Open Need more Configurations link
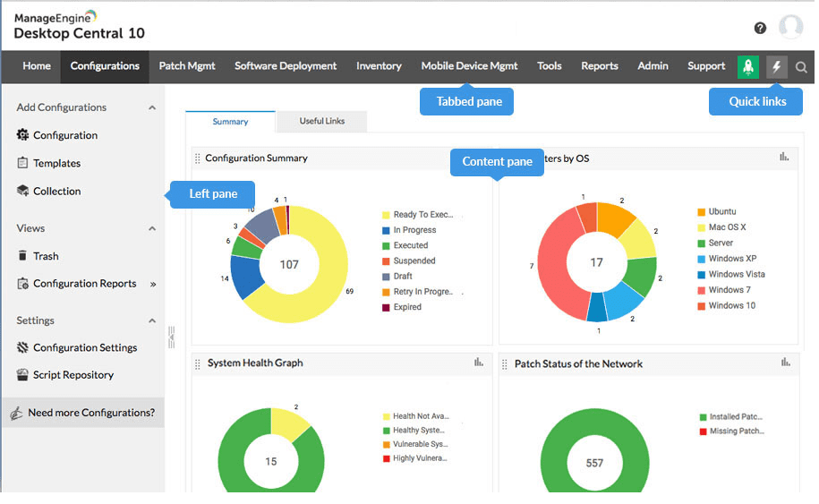This screenshot has width=819, height=504. (90, 413)
